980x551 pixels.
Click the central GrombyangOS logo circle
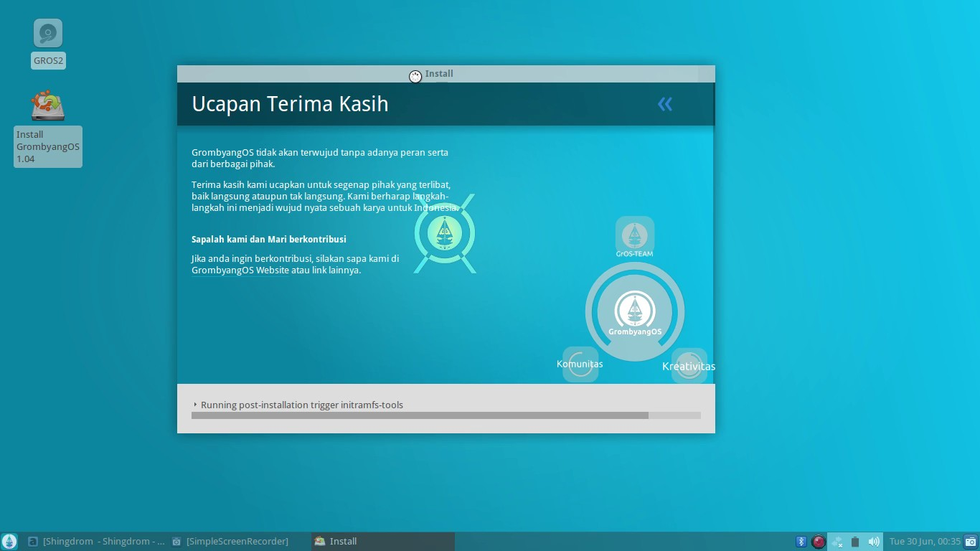(635, 311)
